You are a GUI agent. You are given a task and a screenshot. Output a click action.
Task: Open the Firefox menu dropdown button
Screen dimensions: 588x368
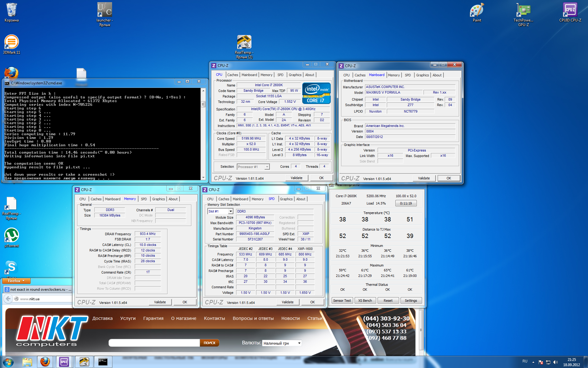[16, 281]
